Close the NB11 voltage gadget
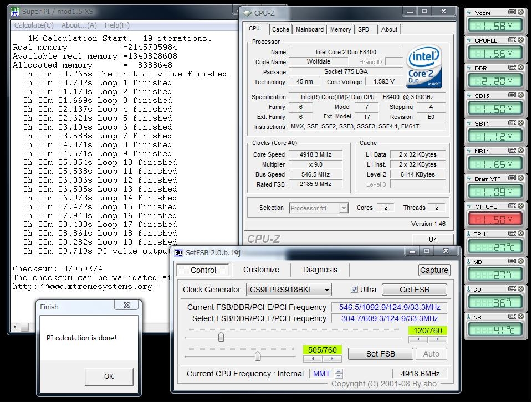This screenshot has height=403, width=532. click(x=520, y=151)
